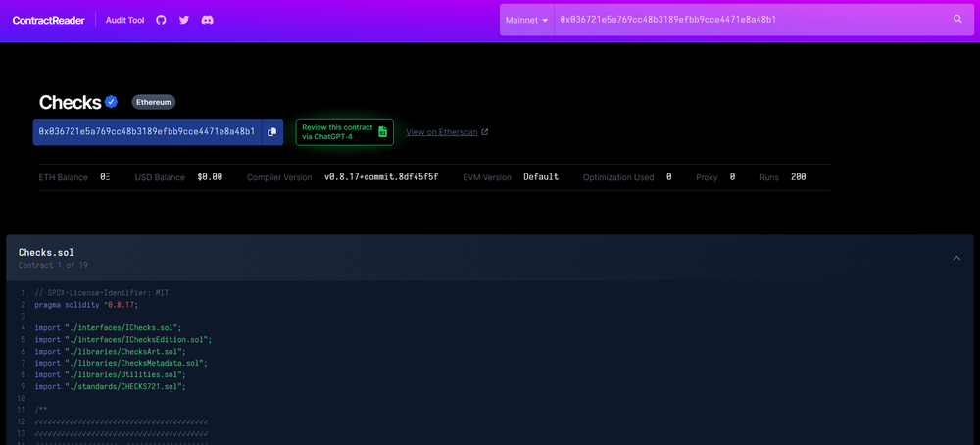Select the blue contract address box

point(147,132)
